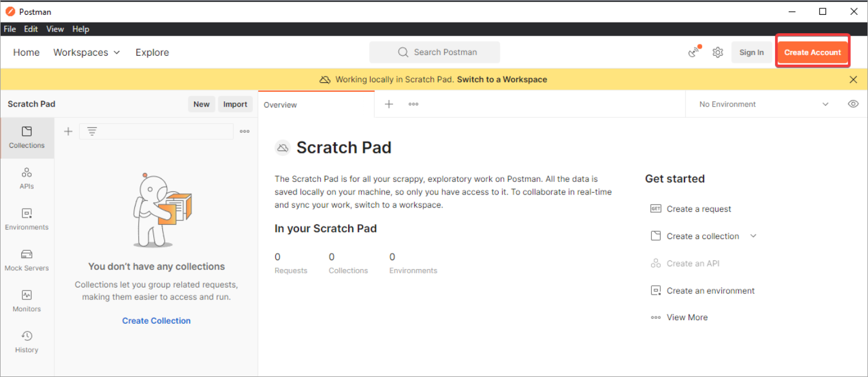Viewport: 868px width, 377px height.
Task: Click the filter icon in the collections search bar
Action: pyautogui.click(x=92, y=132)
